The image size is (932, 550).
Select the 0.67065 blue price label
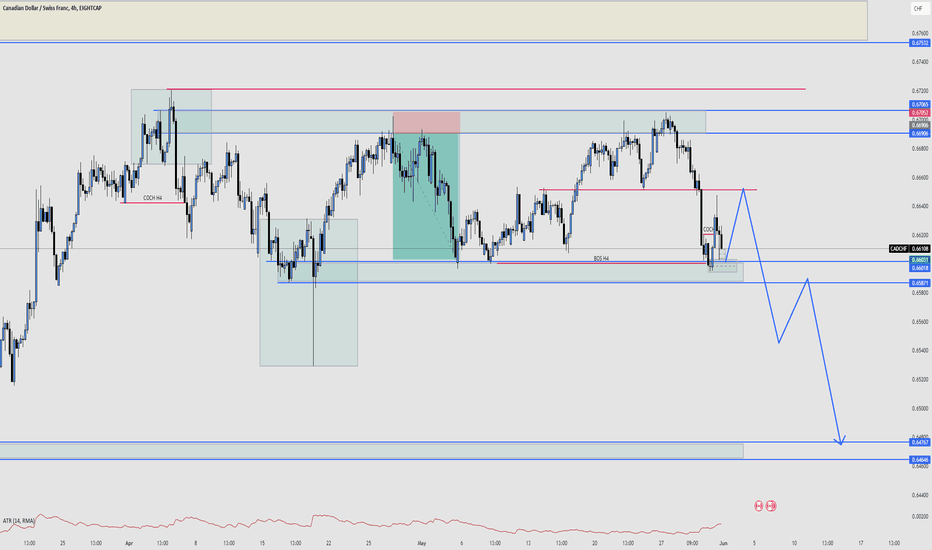click(x=920, y=105)
